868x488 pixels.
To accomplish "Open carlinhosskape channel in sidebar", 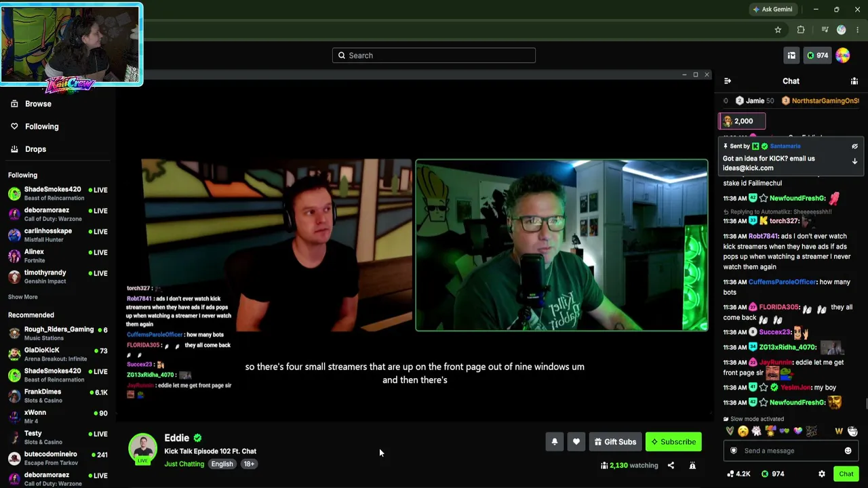I will click(58, 235).
